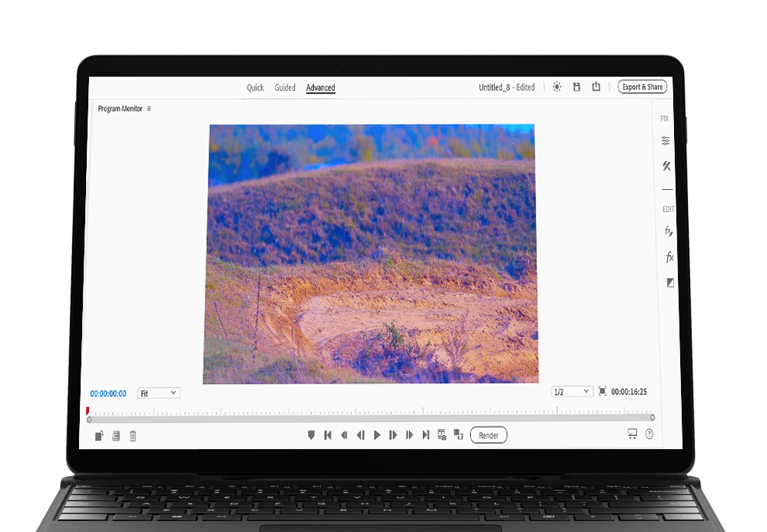Click the monitor full screen playback icon

pyautogui.click(x=632, y=434)
